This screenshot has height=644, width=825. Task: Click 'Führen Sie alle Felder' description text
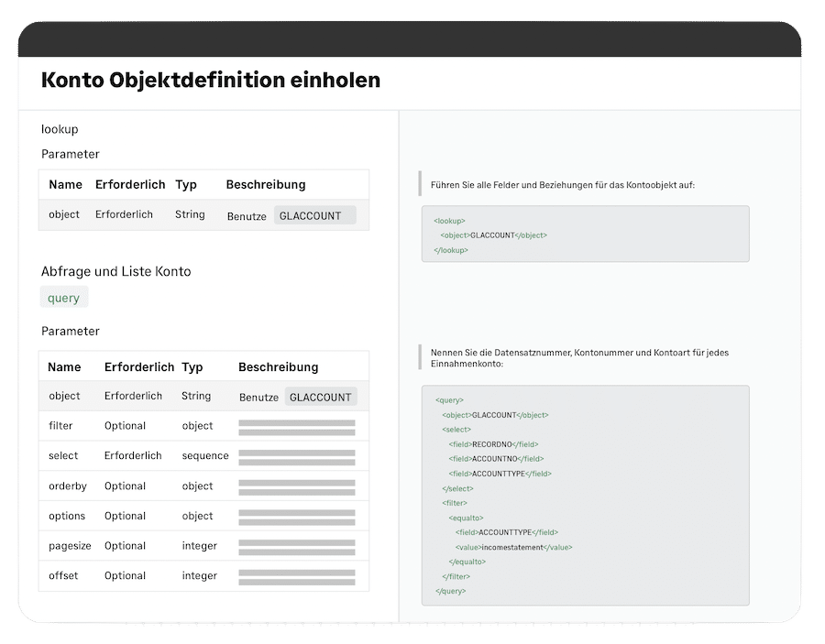[x=563, y=185]
